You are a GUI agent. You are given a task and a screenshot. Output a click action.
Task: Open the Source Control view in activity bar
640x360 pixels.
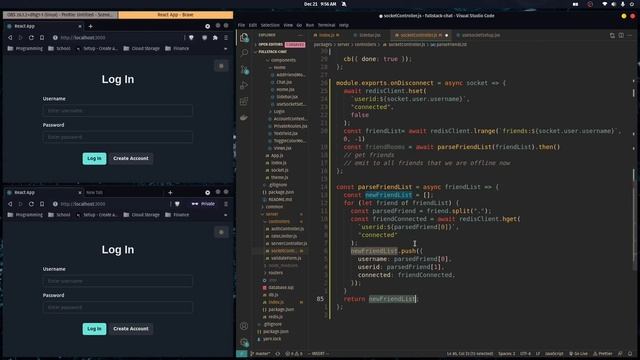coord(244,69)
